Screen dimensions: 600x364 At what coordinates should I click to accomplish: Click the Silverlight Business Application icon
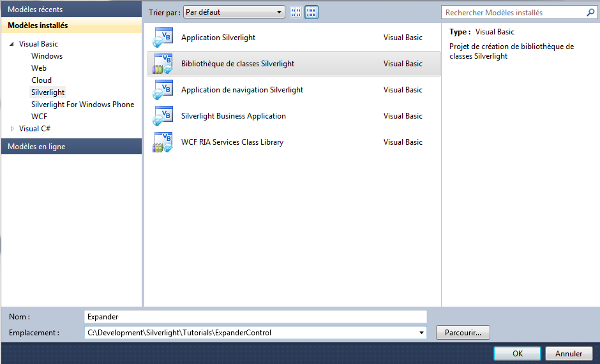[x=162, y=116]
